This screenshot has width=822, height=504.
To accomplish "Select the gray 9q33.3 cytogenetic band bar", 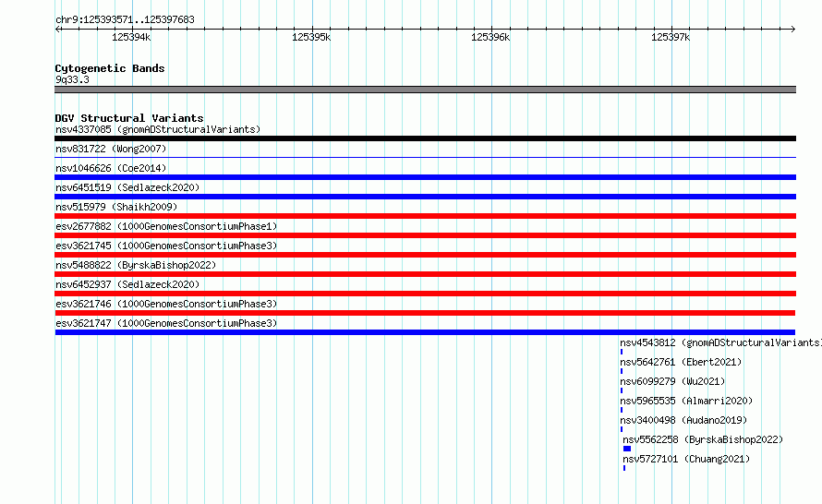I will coord(425,90).
